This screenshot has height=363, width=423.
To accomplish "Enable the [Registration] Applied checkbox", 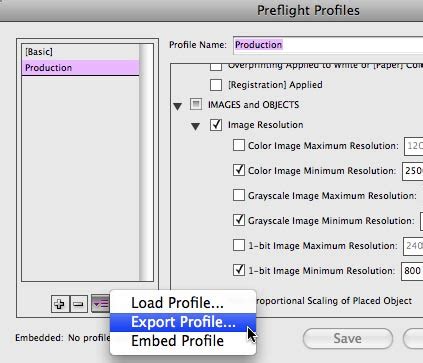I will coord(216,85).
